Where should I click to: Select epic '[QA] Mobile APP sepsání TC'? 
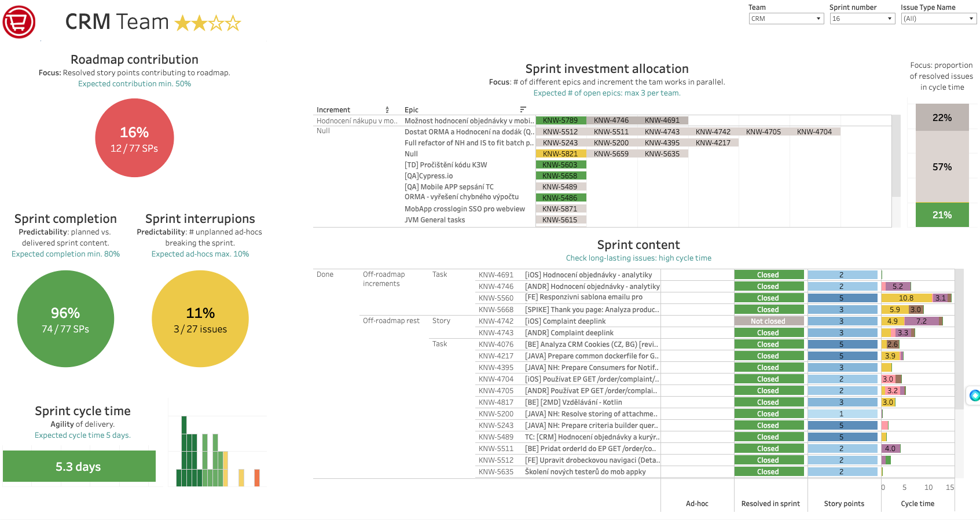(x=449, y=187)
